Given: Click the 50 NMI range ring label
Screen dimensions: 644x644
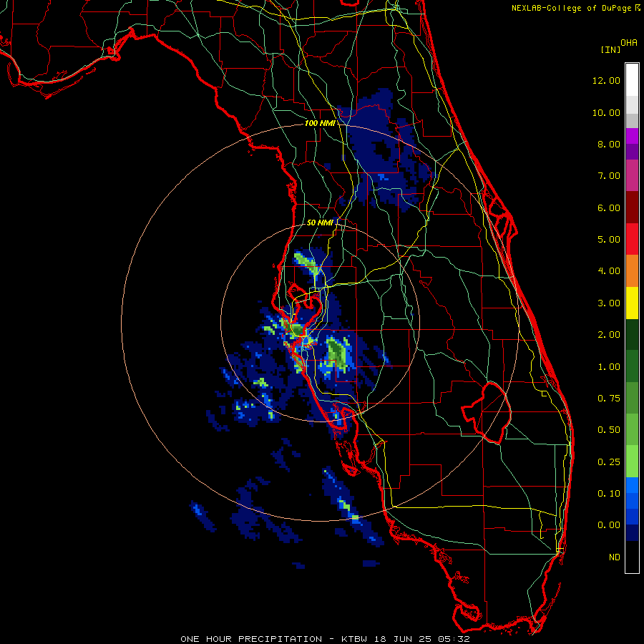Looking at the screenshot, I should click(320, 223).
